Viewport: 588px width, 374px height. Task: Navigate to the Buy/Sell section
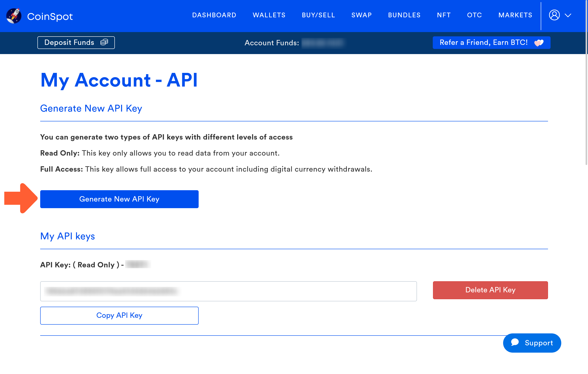318,15
